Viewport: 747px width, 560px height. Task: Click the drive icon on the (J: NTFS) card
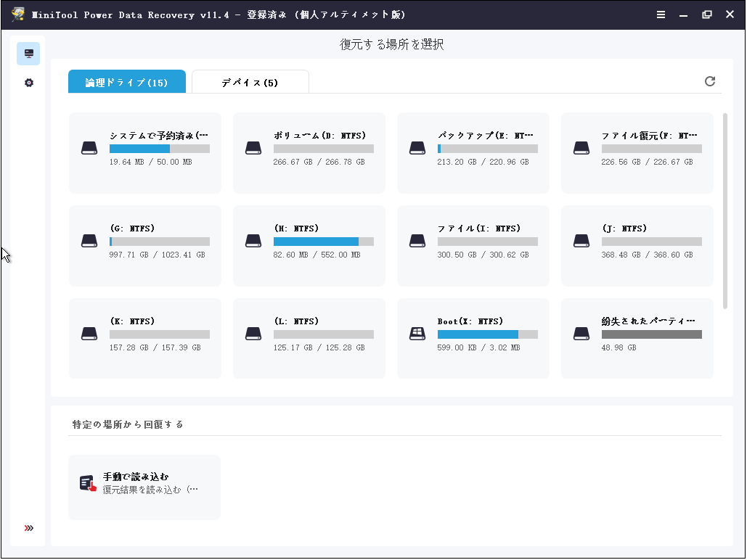581,241
